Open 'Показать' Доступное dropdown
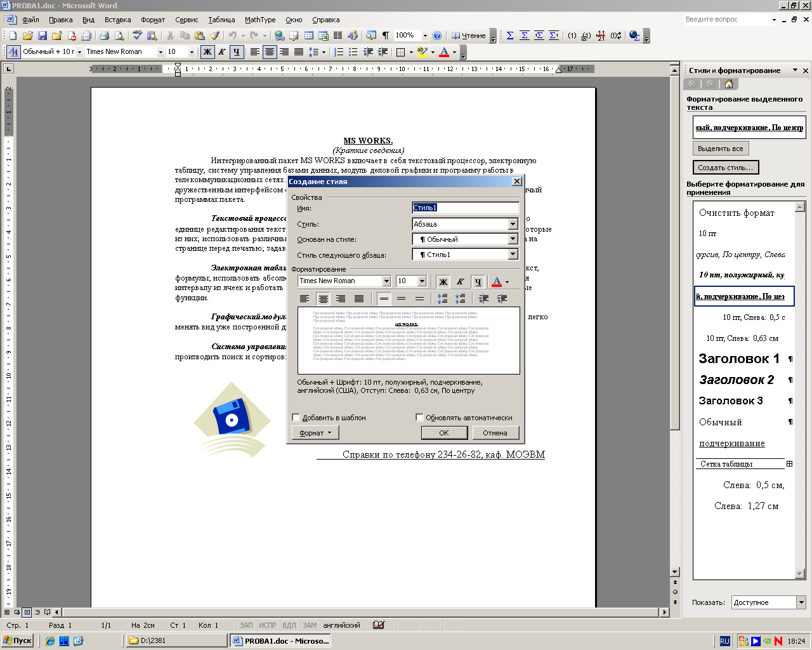812x650 pixels. click(x=801, y=602)
